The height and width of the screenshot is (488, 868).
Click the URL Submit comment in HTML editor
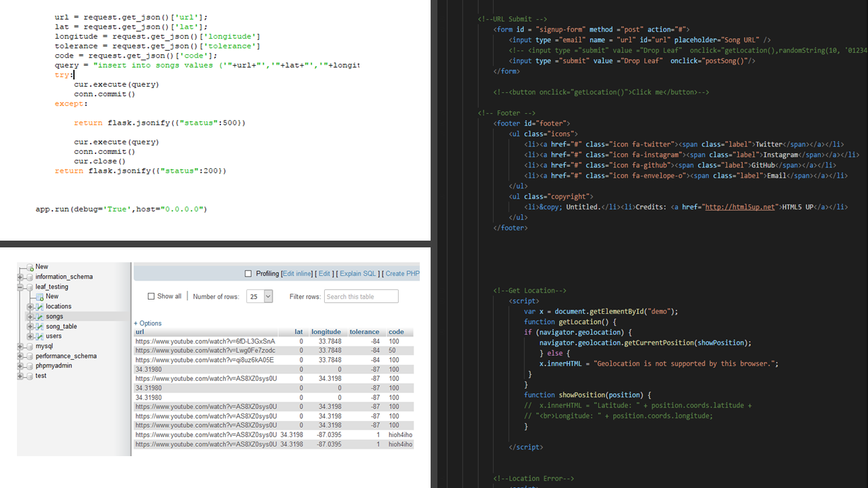coord(512,19)
